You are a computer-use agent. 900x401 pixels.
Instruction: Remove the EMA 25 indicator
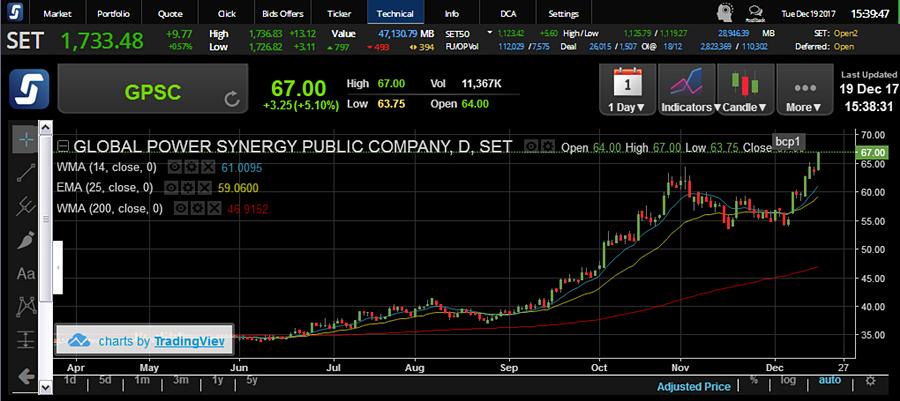coord(204,188)
